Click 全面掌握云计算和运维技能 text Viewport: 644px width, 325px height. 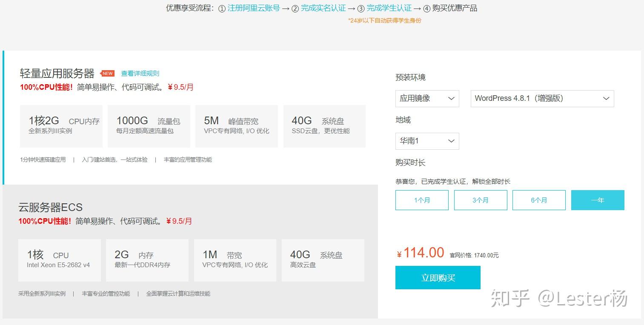coord(178,294)
